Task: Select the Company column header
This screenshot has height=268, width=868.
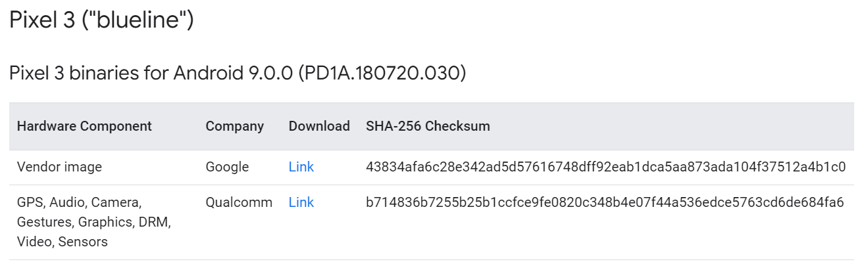Action: (234, 126)
